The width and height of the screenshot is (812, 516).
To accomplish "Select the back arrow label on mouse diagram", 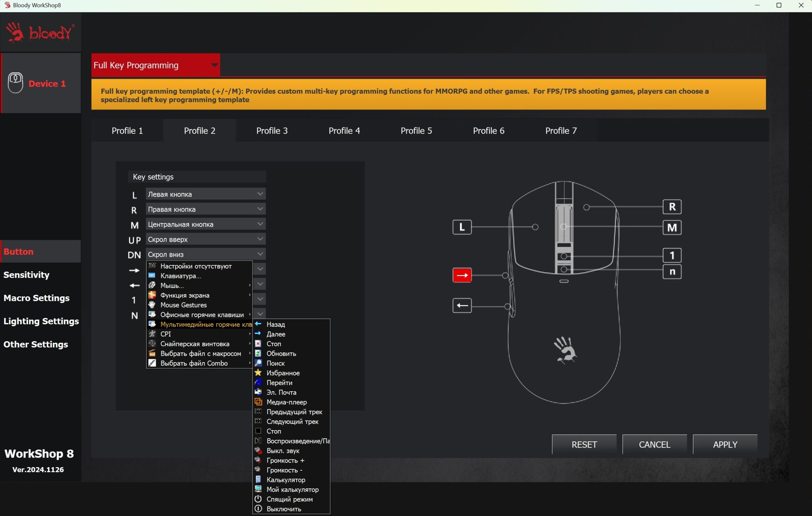I will point(462,306).
